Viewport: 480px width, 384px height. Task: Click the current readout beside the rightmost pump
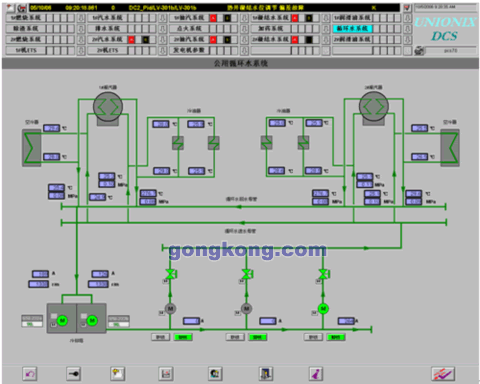click(x=346, y=321)
